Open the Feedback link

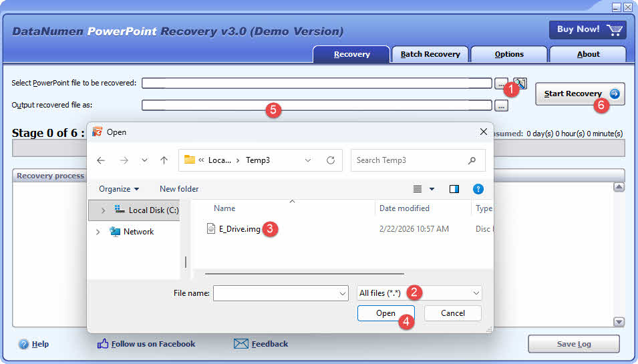coord(269,344)
